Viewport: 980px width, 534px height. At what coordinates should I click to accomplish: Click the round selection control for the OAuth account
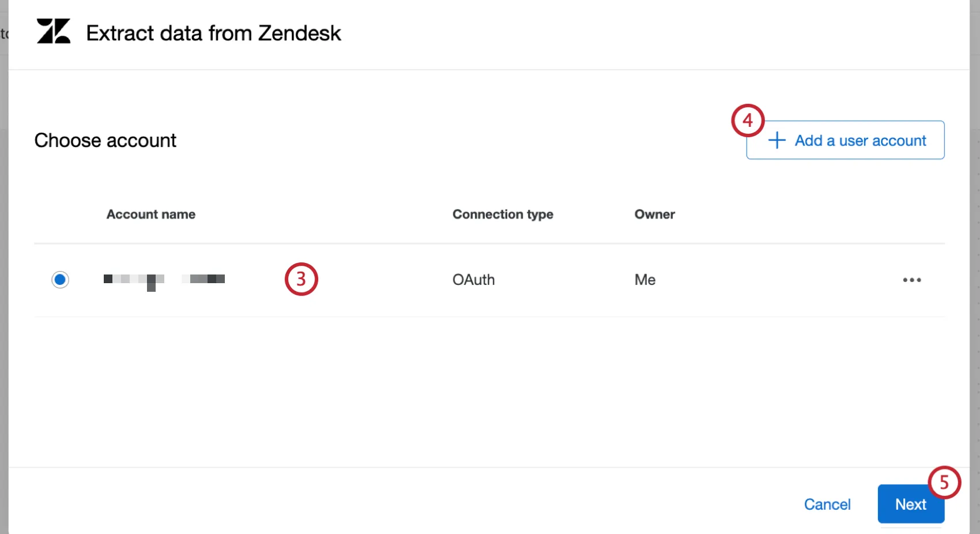pyautogui.click(x=60, y=280)
